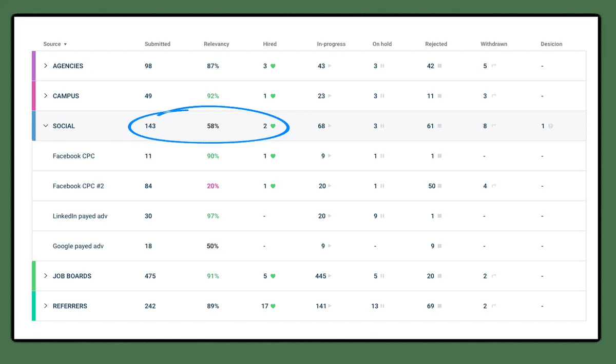Expand the CAMPUS source group
This screenshot has width=616, height=364.
coord(45,96)
